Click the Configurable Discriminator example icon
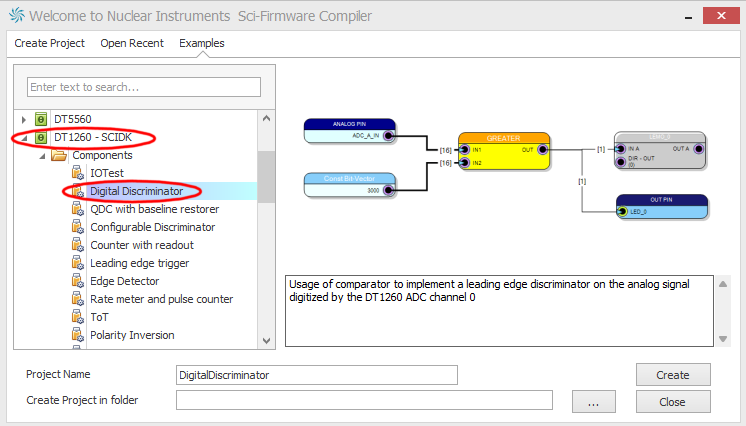The image size is (746, 426). point(78,227)
